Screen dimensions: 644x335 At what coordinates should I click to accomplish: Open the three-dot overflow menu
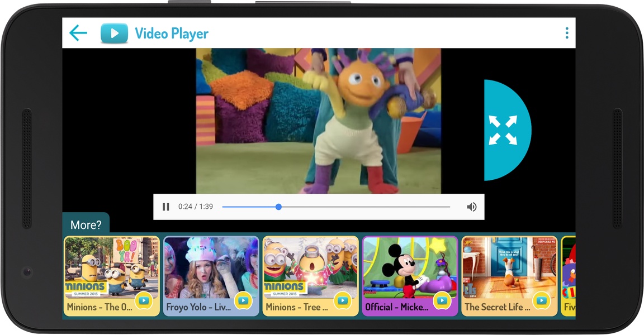click(567, 33)
